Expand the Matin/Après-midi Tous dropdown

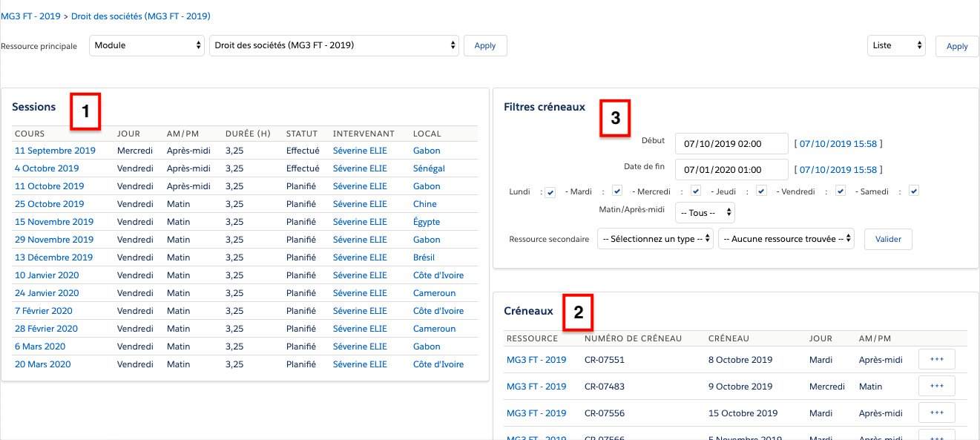(704, 213)
